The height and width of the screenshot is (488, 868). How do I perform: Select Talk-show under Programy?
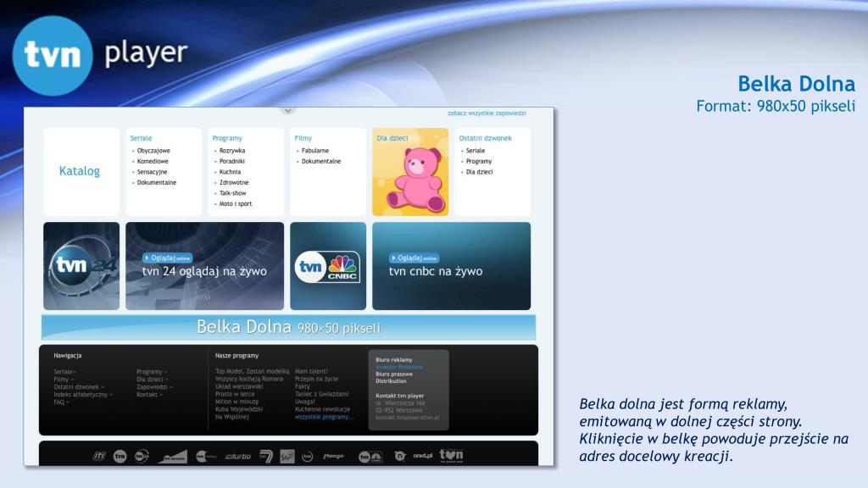click(232, 193)
